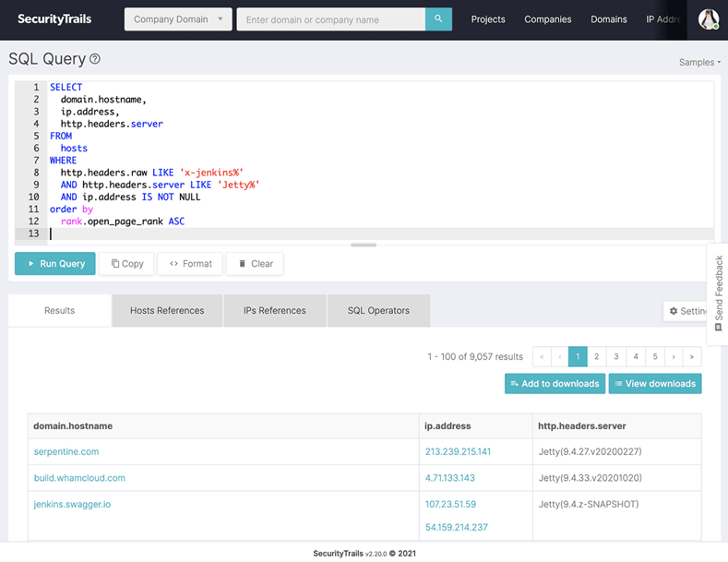Open Projects in the top navigation
This screenshot has height=562, width=728.
488,19
